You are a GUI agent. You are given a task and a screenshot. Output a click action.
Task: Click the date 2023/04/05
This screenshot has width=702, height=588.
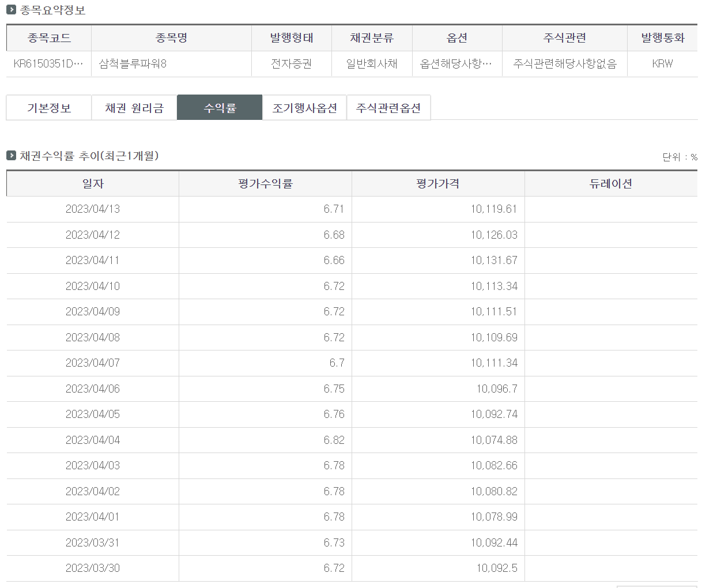pyautogui.click(x=93, y=414)
